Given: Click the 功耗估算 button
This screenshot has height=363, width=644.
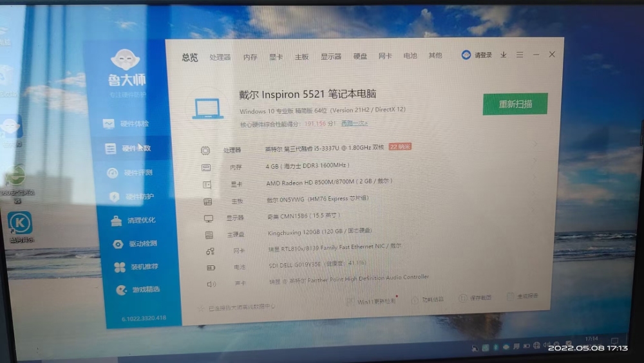Looking at the screenshot, I should tap(428, 300).
